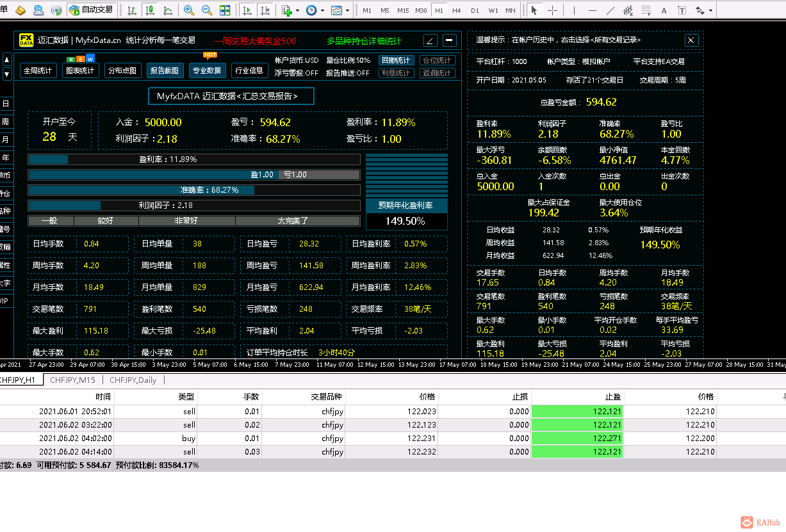Click the red 一周交易大赛奖金500 link

tap(255, 40)
